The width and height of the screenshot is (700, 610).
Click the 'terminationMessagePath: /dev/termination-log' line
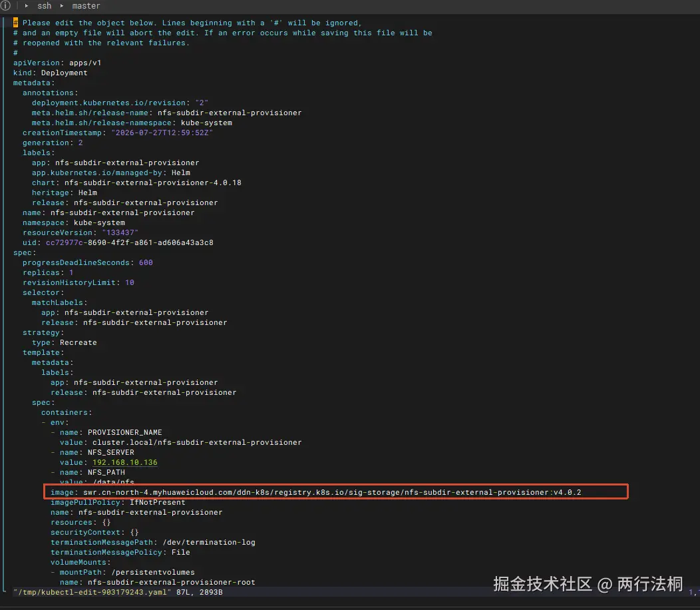pos(152,543)
